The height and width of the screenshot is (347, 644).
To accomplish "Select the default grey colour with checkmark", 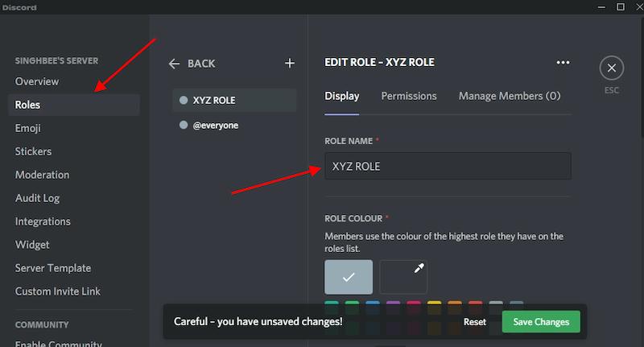I will click(x=349, y=276).
